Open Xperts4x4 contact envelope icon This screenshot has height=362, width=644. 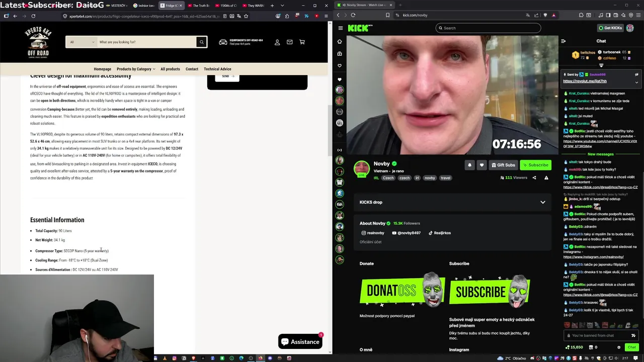click(290, 42)
